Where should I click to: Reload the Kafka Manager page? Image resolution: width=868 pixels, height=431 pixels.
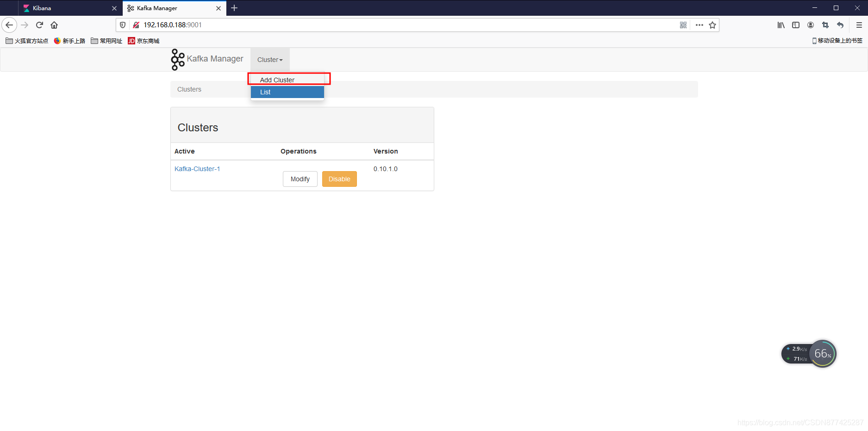tap(39, 25)
